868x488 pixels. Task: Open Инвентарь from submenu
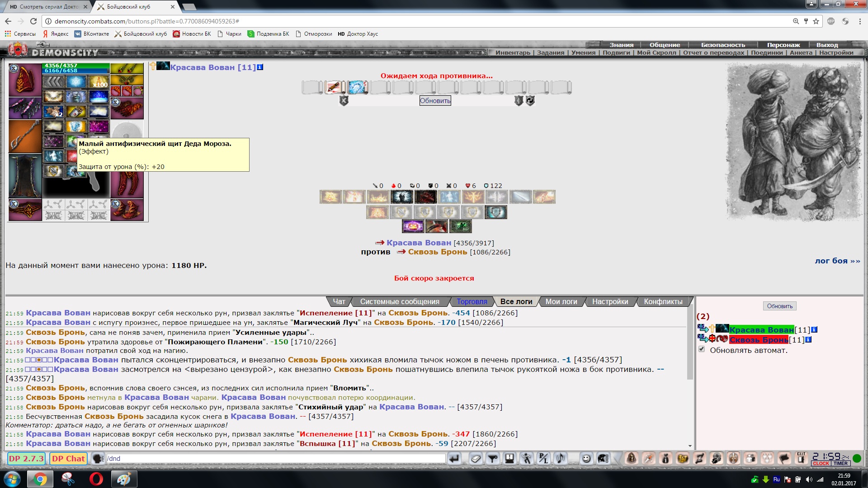[513, 52]
